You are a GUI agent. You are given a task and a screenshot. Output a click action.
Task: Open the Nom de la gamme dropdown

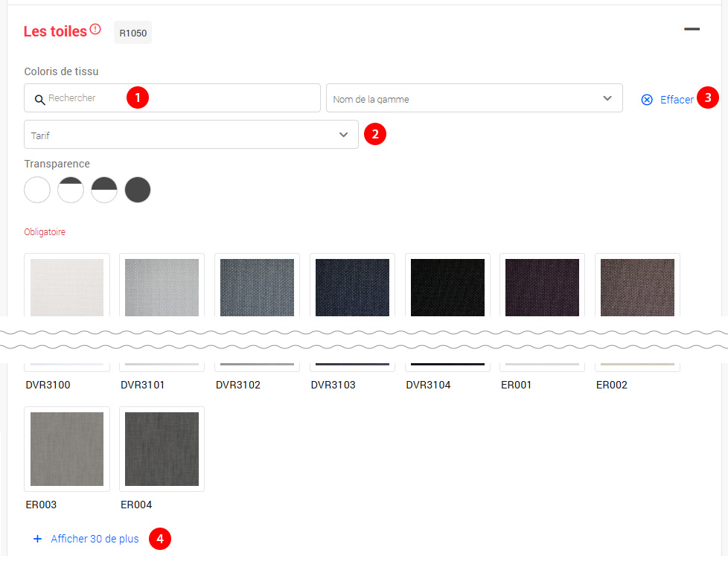(473, 98)
